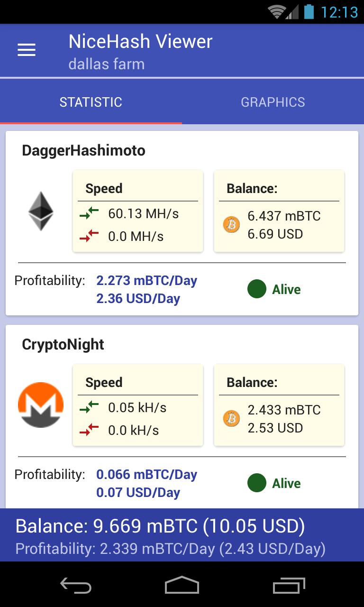The width and height of the screenshot is (364, 607).
Task: Tap Bitcoin icon in DaggerHashimoto balance
Action: (232, 224)
